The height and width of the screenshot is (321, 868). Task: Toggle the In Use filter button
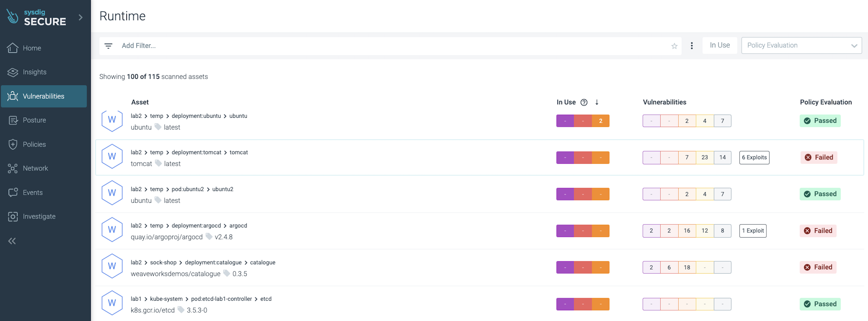[x=719, y=45]
